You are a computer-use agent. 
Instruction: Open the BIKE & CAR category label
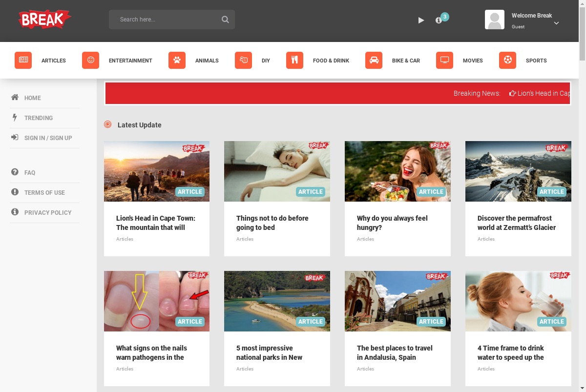[406, 61]
